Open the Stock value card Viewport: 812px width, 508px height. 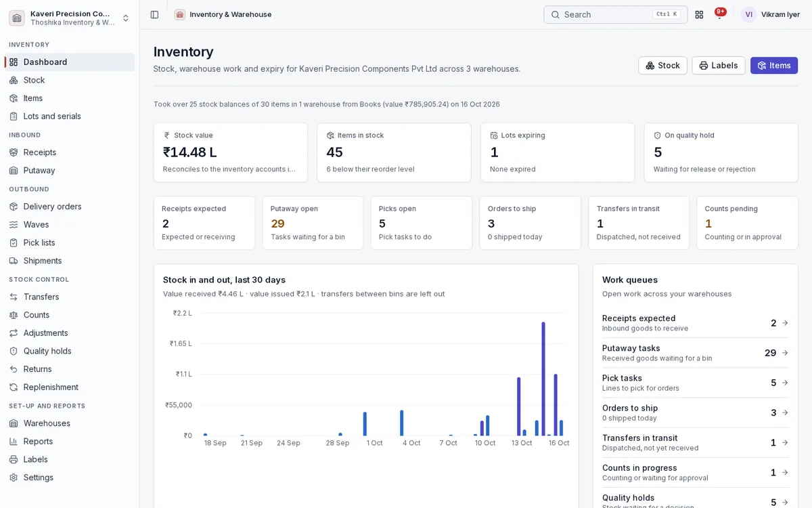230,152
